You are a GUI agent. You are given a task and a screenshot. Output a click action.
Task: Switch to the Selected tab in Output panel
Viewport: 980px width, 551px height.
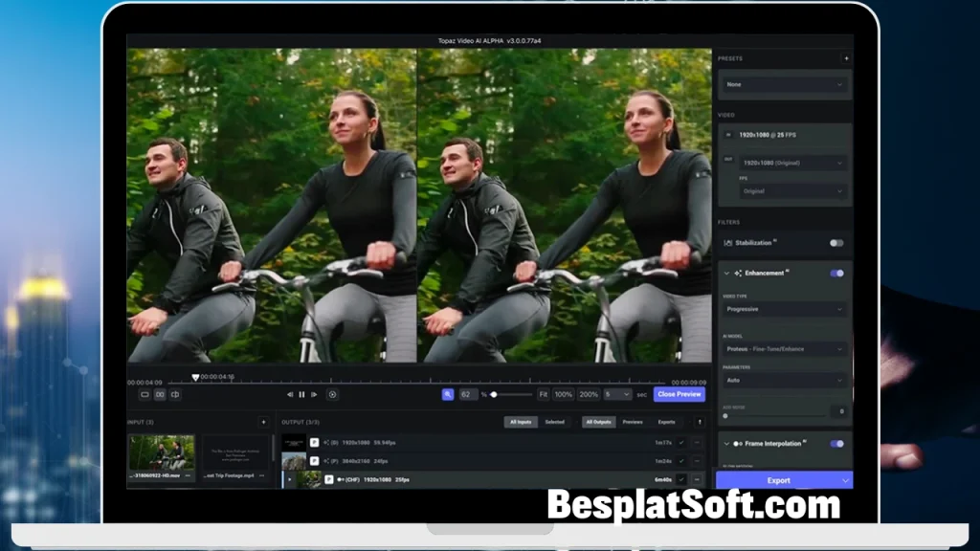coord(555,422)
